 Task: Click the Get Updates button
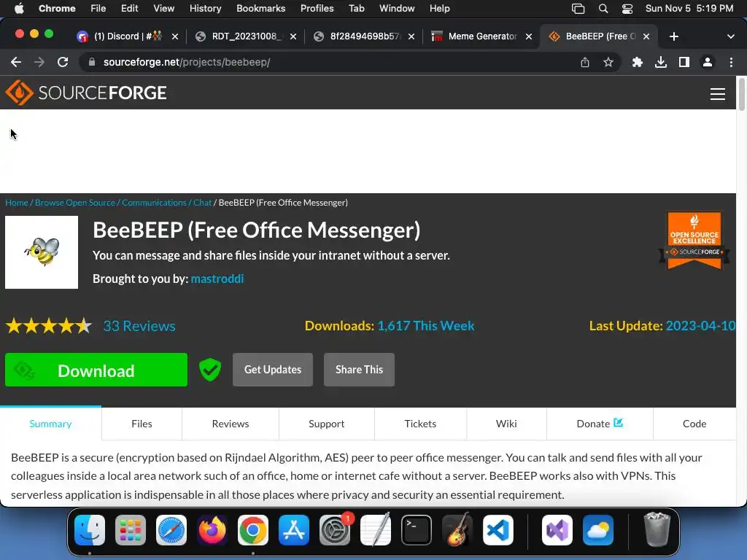pyautogui.click(x=273, y=370)
